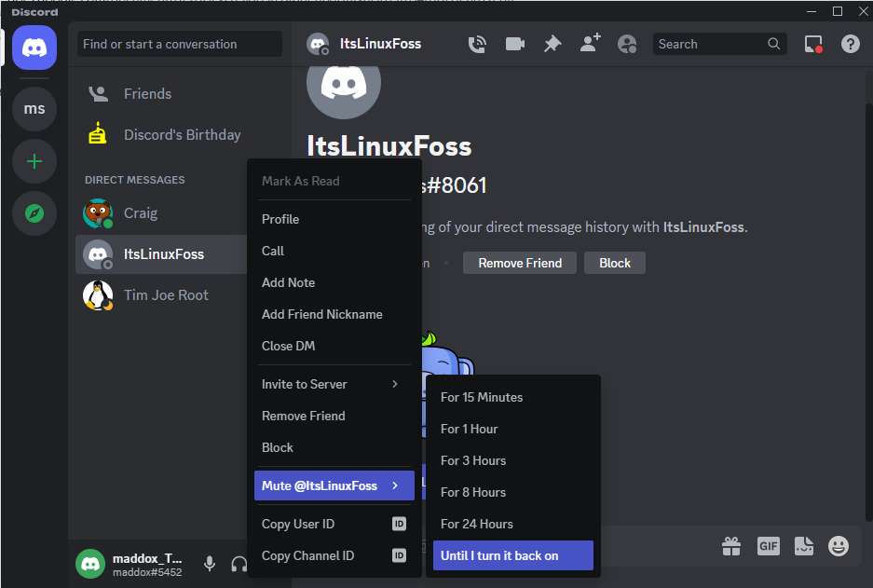Add a server with plus icon

[34, 161]
